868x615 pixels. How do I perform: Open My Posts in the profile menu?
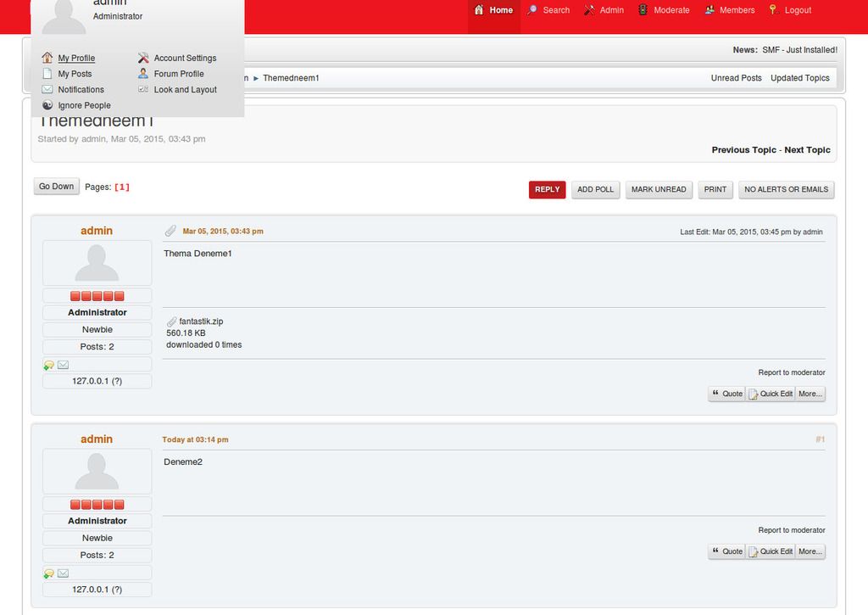[75, 74]
